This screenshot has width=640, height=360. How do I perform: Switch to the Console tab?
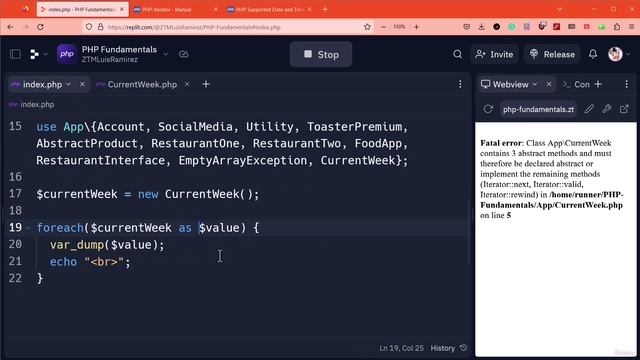tap(576, 84)
